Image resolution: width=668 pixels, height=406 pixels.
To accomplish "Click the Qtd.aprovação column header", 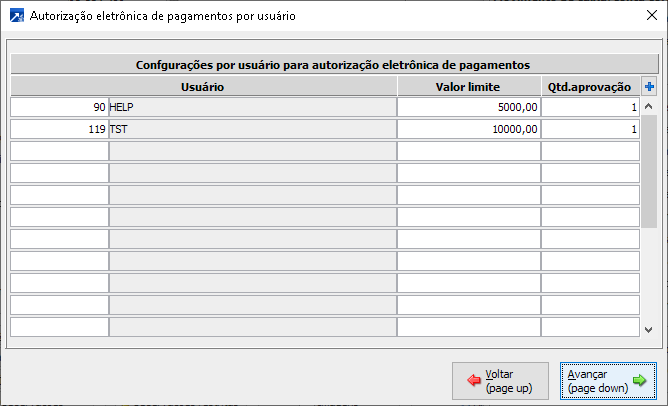I will [591, 87].
